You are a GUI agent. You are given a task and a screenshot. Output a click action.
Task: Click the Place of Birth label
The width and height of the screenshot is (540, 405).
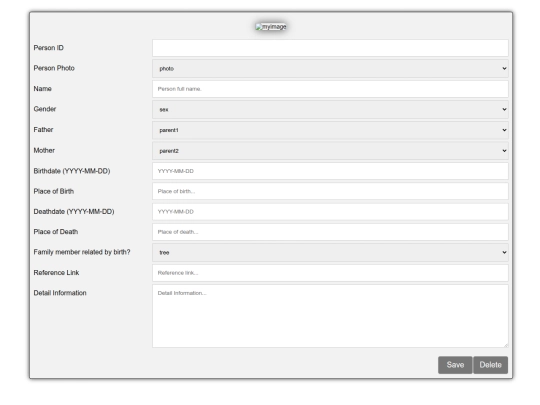(x=54, y=191)
